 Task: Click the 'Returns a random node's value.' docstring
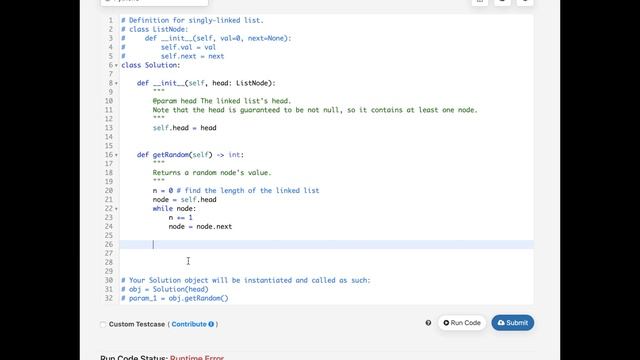[212, 173]
